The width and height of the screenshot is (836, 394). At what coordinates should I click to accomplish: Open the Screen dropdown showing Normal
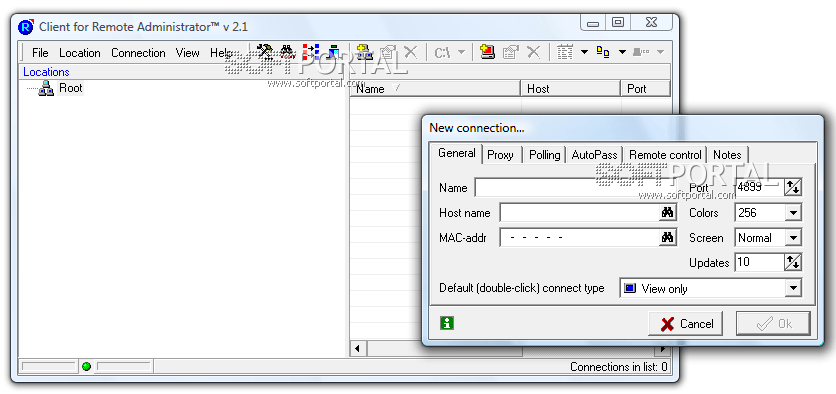coord(793,238)
